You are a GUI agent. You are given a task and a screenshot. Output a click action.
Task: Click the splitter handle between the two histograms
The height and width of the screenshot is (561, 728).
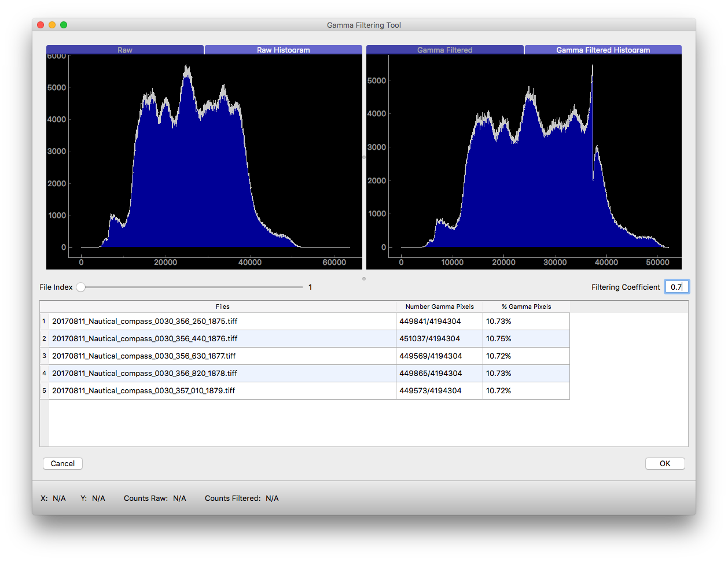364,157
